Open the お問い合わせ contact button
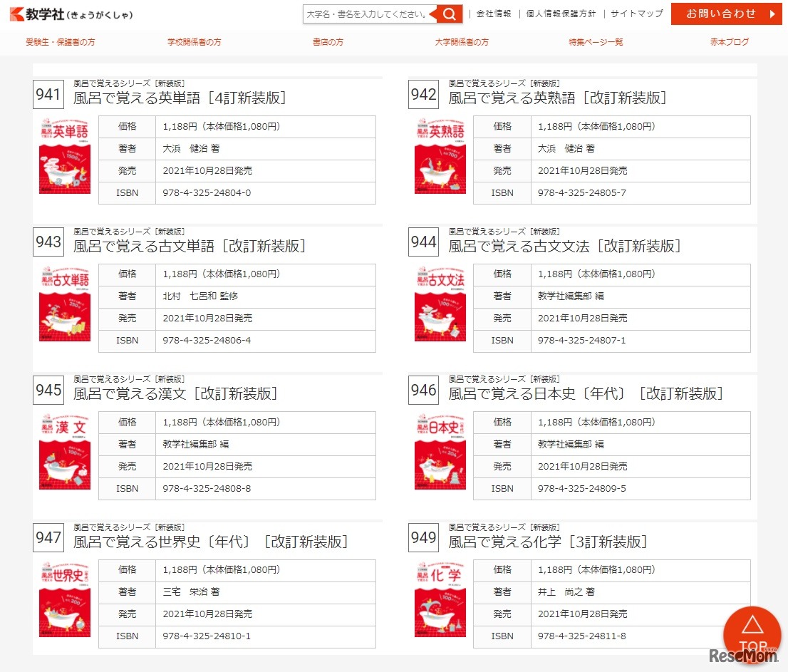 pyautogui.click(x=726, y=14)
